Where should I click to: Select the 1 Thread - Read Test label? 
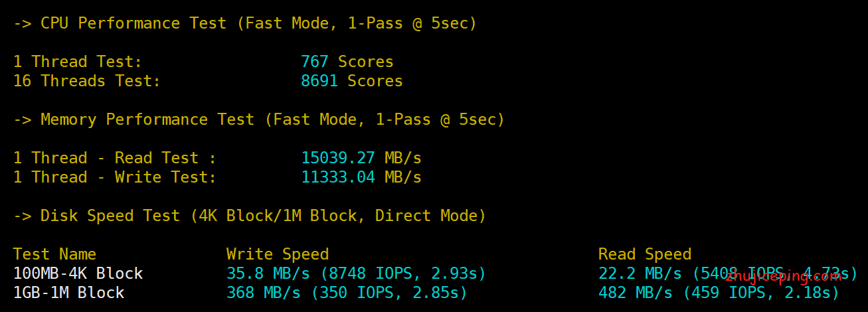115,158
